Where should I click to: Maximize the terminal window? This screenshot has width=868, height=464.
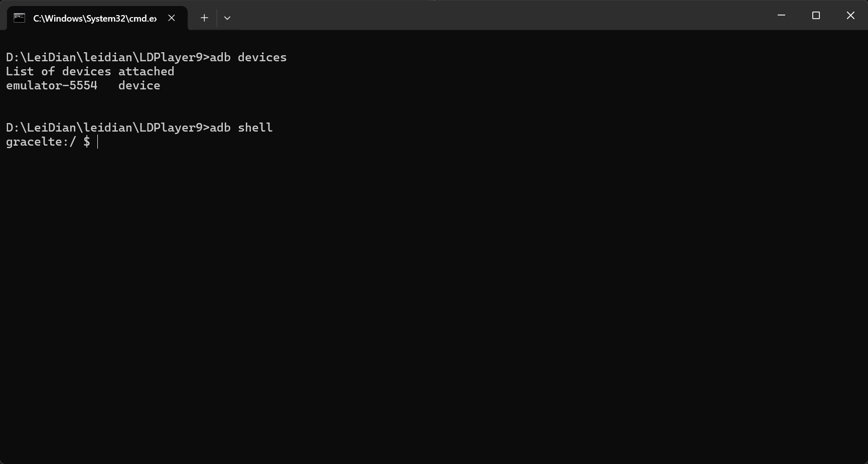(816, 16)
